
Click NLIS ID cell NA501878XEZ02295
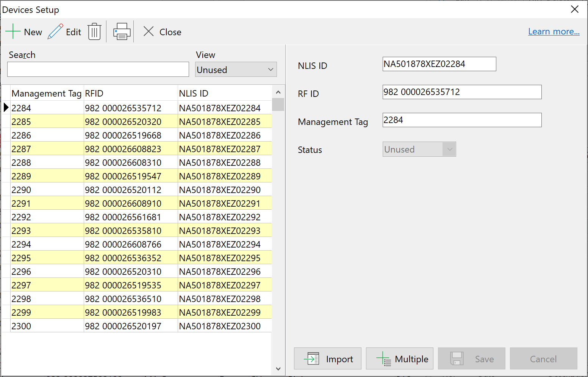point(225,258)
